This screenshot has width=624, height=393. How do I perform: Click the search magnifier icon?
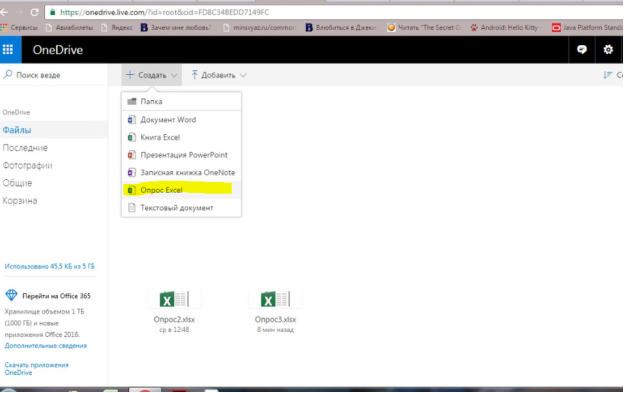pos(8,74)
